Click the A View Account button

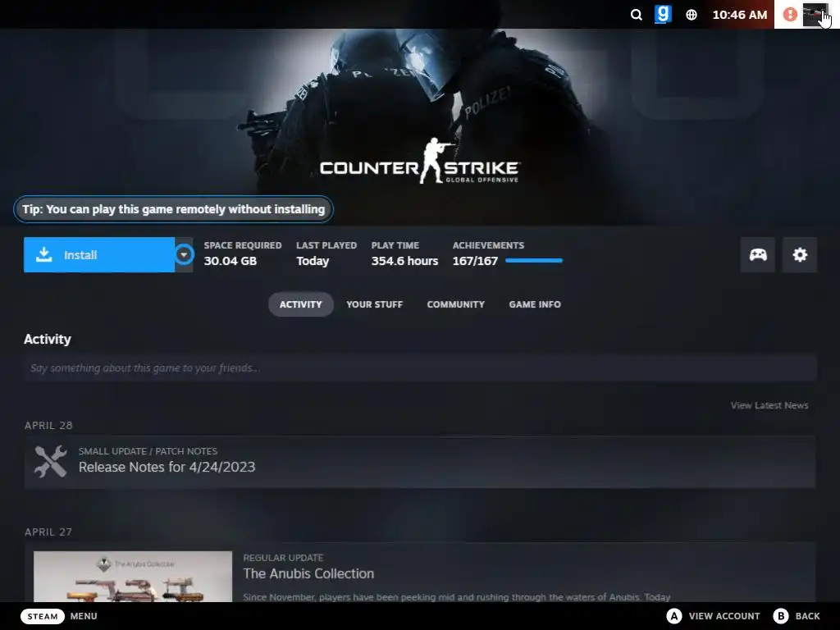click(x=713, y=616)
